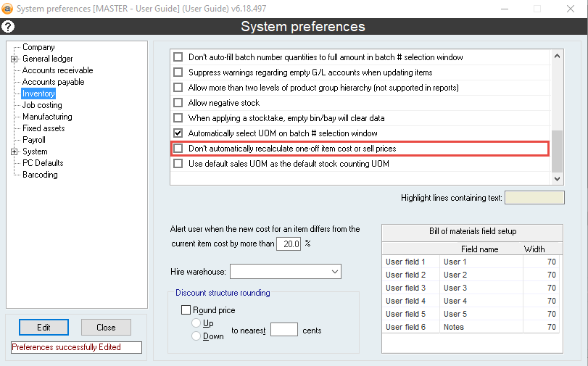Enable Don't auto-fill batch number quantities option
588x366 pixels.
click(178, 57)
